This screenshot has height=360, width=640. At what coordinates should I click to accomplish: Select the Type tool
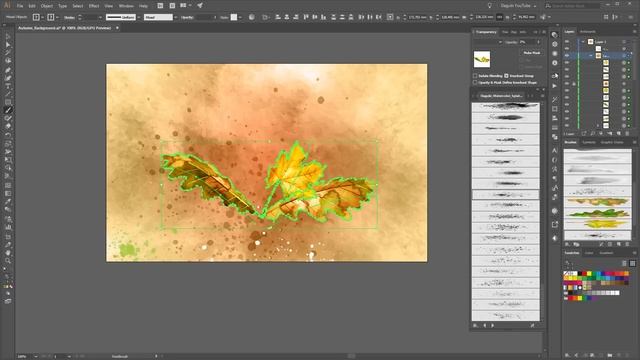(x=8, y=86)
